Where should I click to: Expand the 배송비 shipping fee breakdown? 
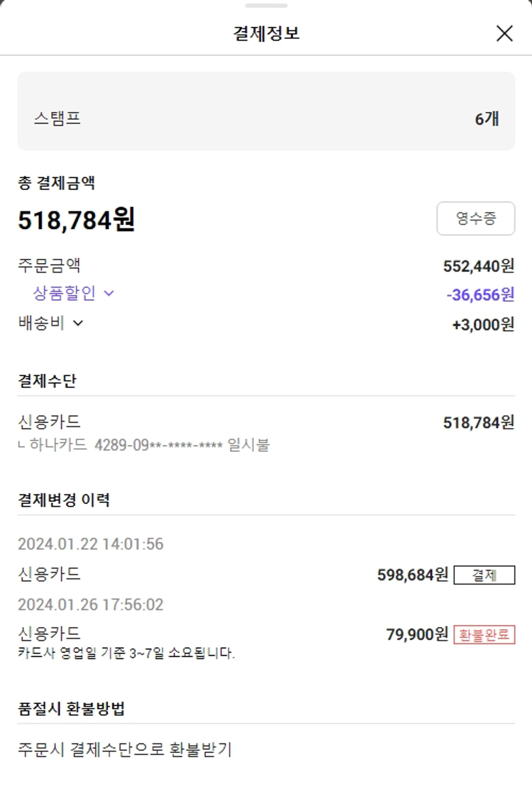point(51,323)
